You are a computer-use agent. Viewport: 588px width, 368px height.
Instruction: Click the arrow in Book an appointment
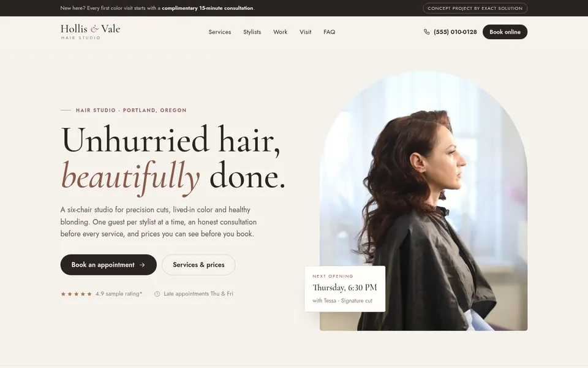coord(142,265)
